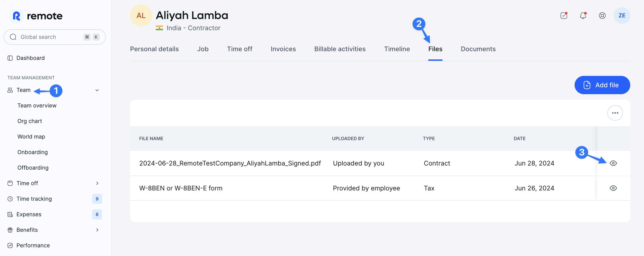
Task: Select the Time tracking clock icon
Action: pyautogui.click(x=10, y=199)
